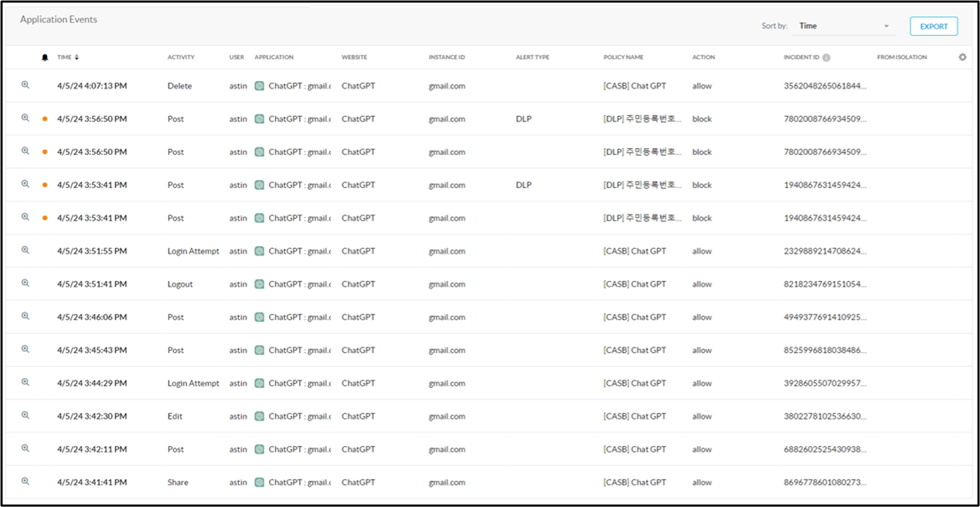Open details magnifier for 3:41:41 PM Share event

pyautogui.click(x=25, y=481)
